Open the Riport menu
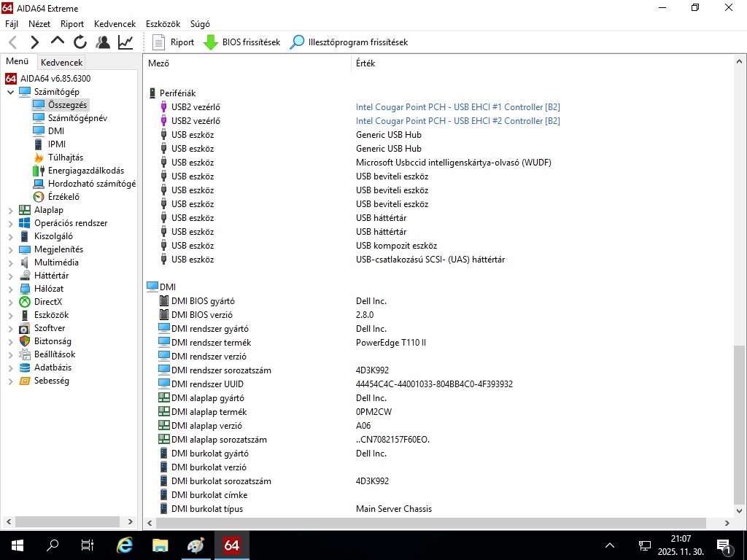 coord(72,24)
